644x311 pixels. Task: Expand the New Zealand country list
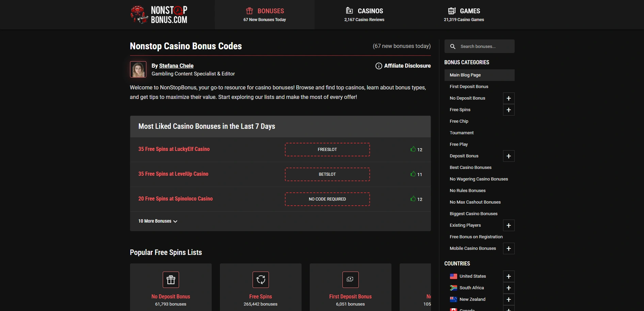point(509,299)
